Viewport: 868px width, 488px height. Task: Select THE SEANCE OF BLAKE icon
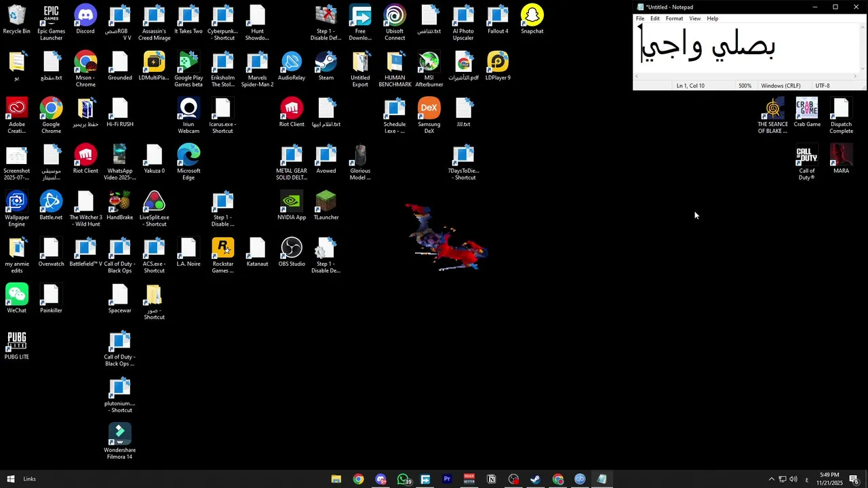coord(773,115)
